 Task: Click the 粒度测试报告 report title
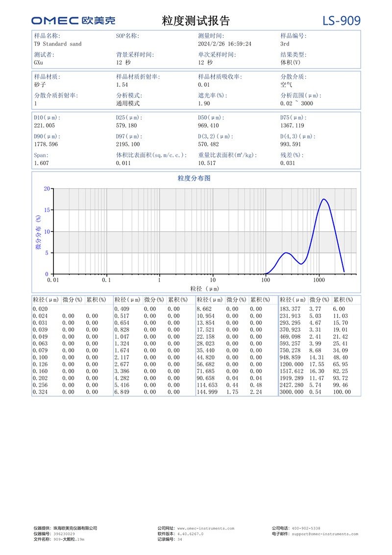click(x=196, y=20)
